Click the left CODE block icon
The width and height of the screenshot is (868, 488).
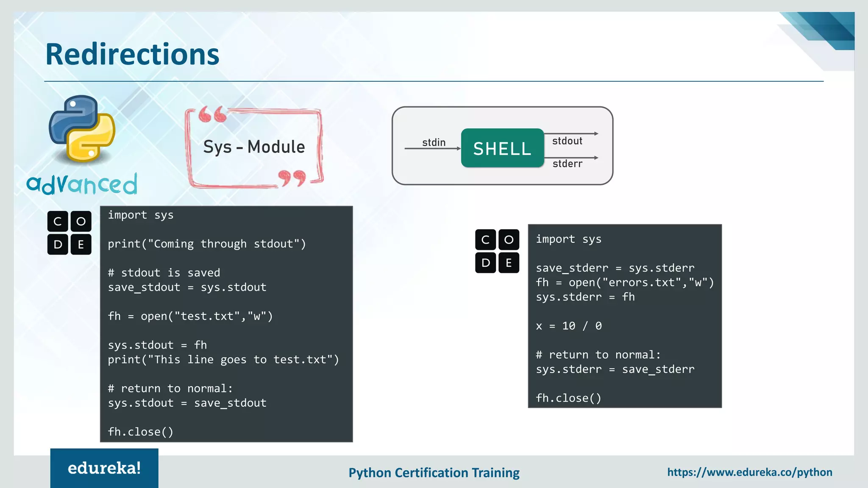pos(70,233)
